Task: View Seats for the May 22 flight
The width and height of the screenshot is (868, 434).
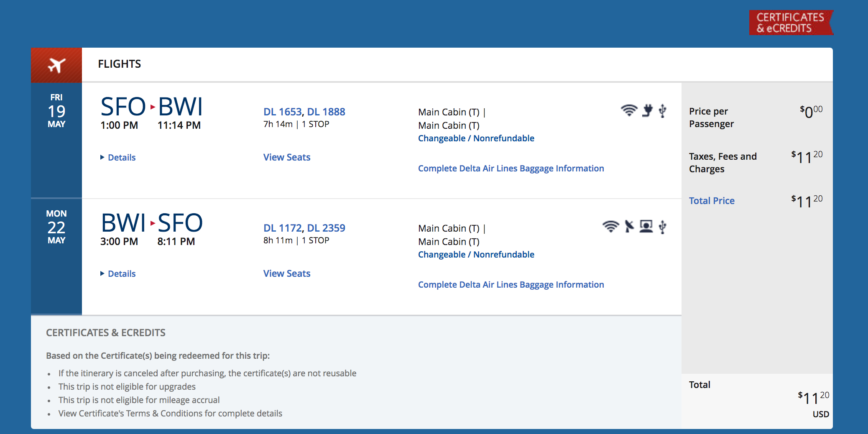Action: [287, 274]
